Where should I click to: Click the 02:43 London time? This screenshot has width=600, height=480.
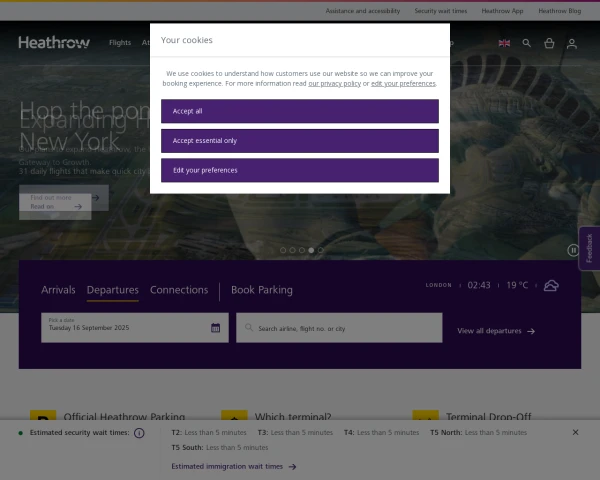coord(479,285)
